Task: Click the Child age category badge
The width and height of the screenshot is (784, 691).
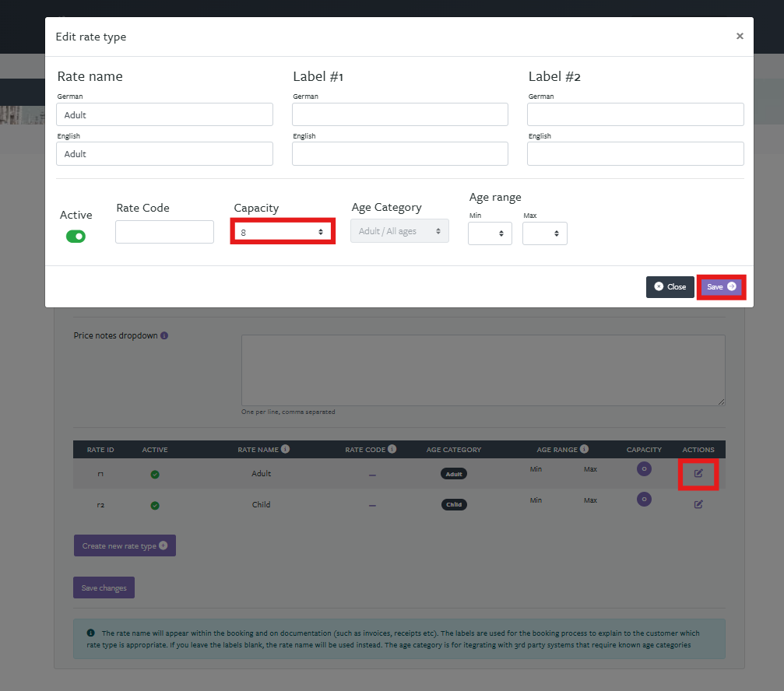Action: (453, 505)
